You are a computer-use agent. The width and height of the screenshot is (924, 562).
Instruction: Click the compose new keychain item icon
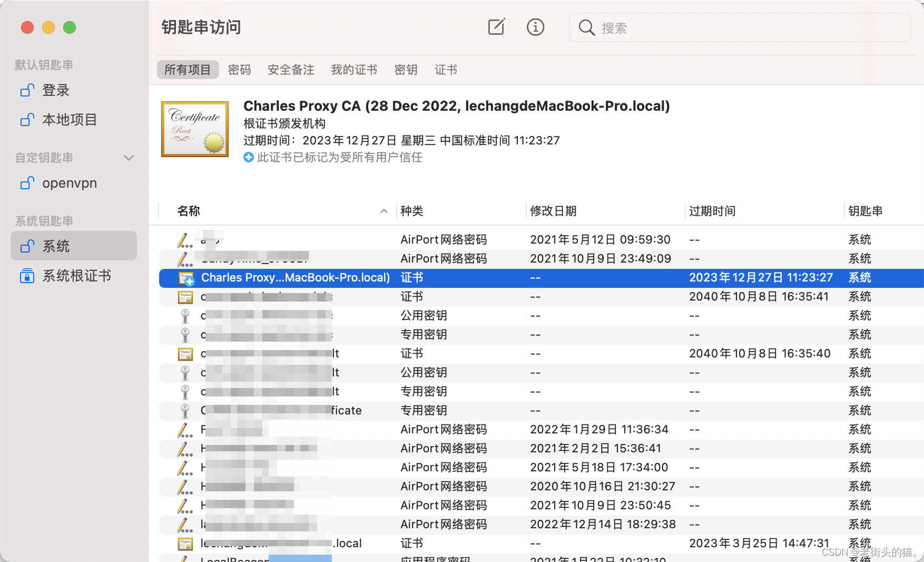tap(496, 27)
